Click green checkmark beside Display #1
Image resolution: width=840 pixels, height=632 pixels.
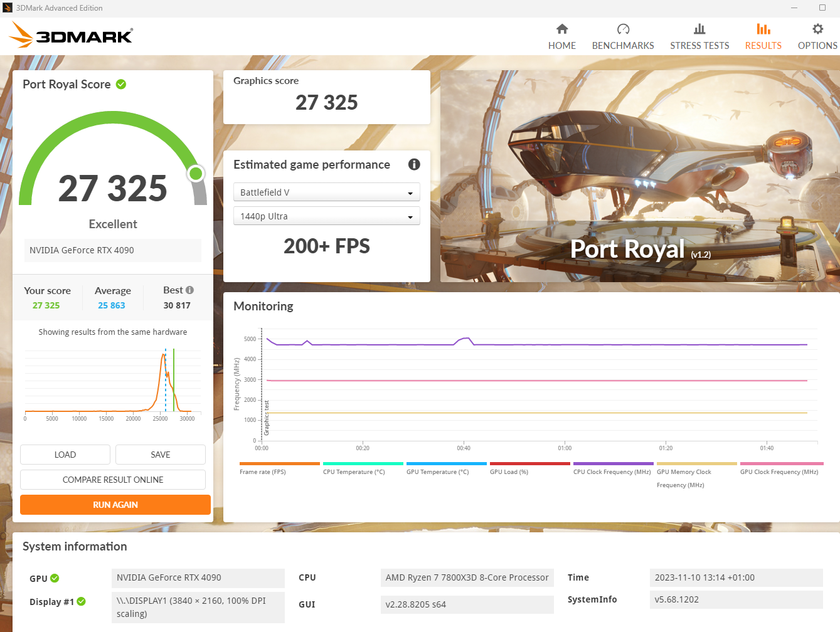click(x=81, y=601)
